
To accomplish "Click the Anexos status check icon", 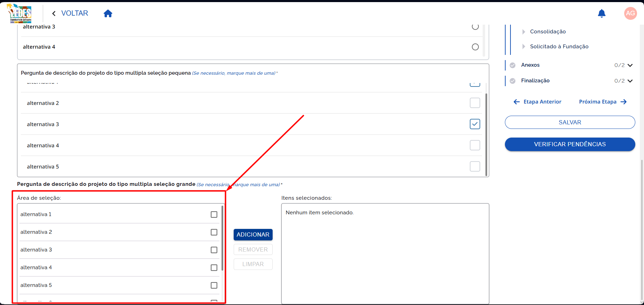I will (513, 65).
